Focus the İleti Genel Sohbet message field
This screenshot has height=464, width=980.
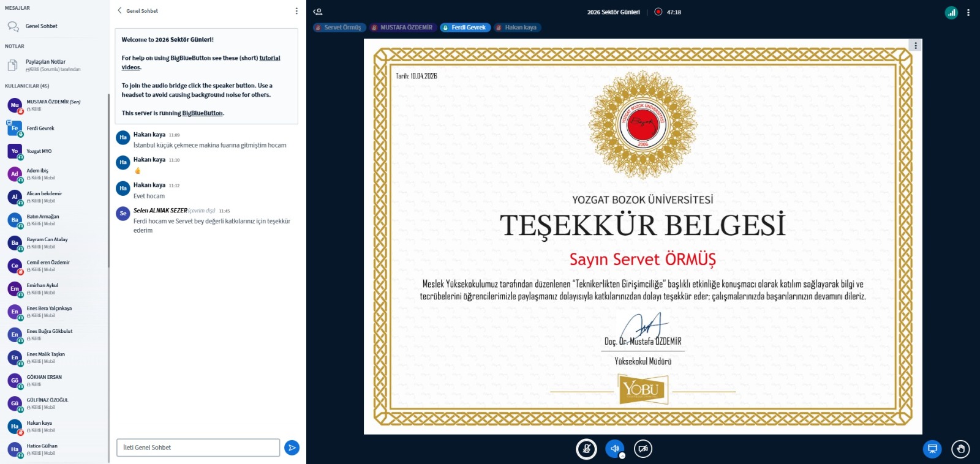[198, 447]
